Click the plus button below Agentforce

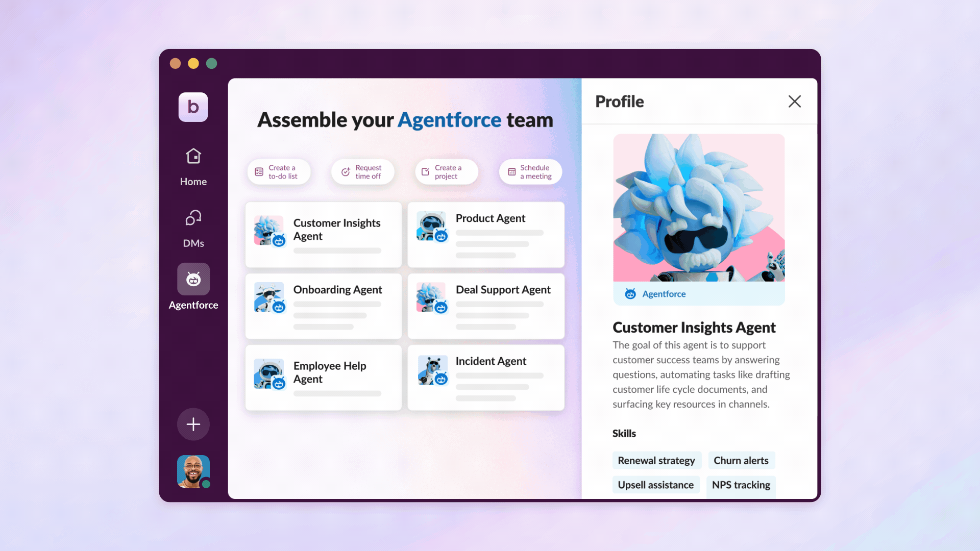pyautogui.click(x=193, y=424)
